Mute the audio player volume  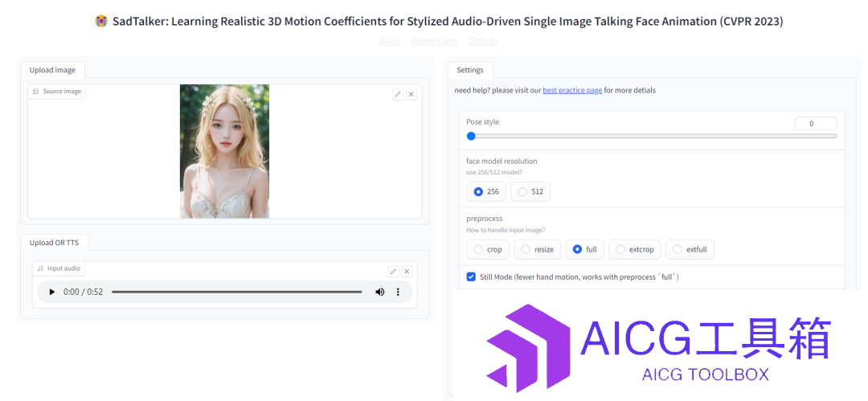coord(379,292)
